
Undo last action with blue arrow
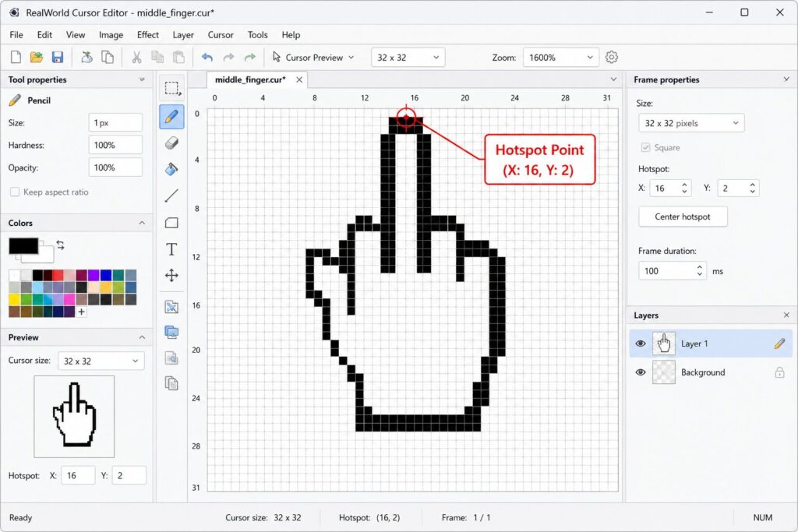point(207,58)
